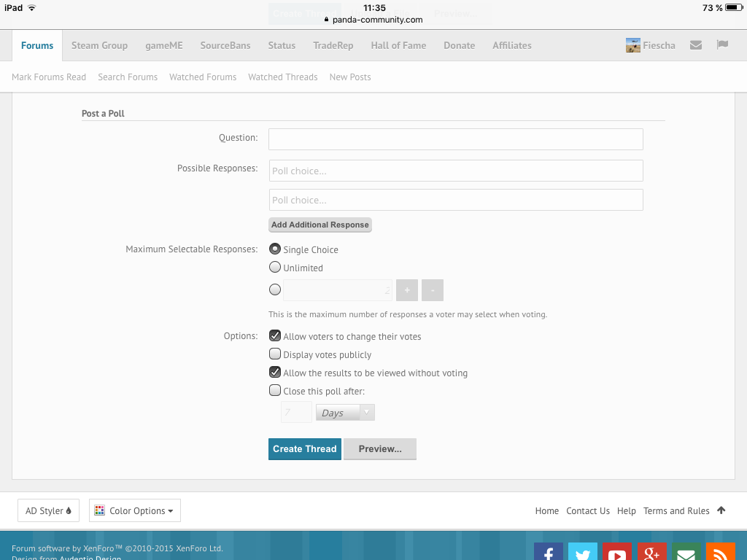Enable Display votes publicly checkbox
747x560 pixels.
click(275, 354)
